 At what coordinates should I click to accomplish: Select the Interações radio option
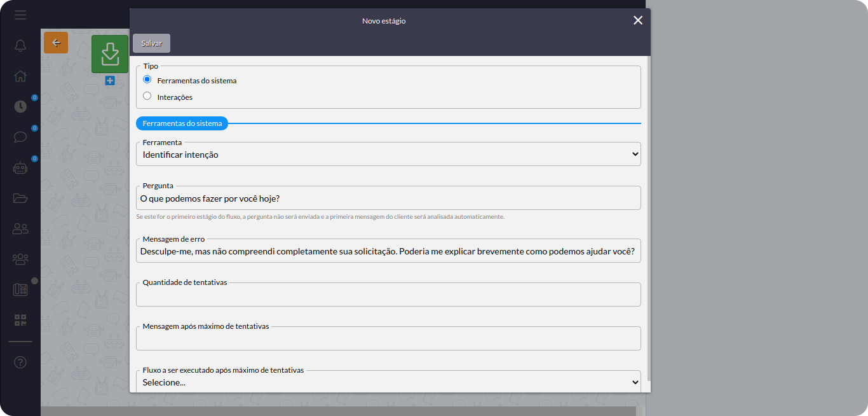[147, 96]
